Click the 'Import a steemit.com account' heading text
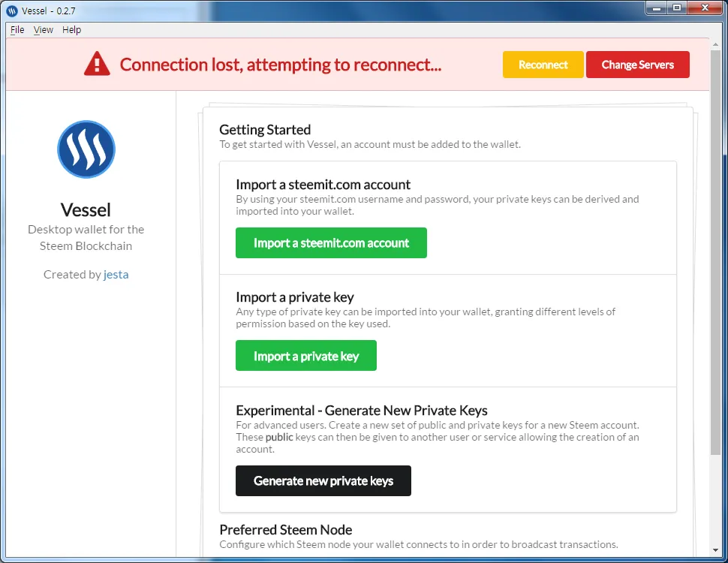 point(323,185)
